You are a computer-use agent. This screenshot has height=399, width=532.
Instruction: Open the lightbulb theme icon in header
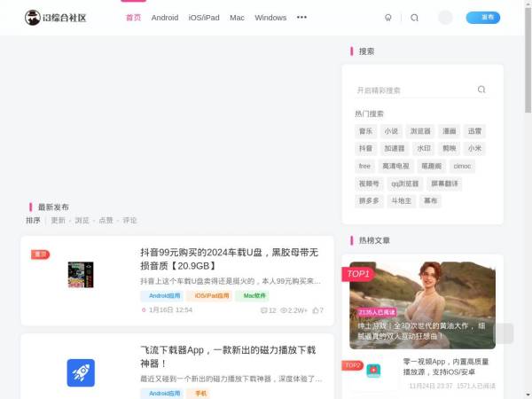(387, 18)
